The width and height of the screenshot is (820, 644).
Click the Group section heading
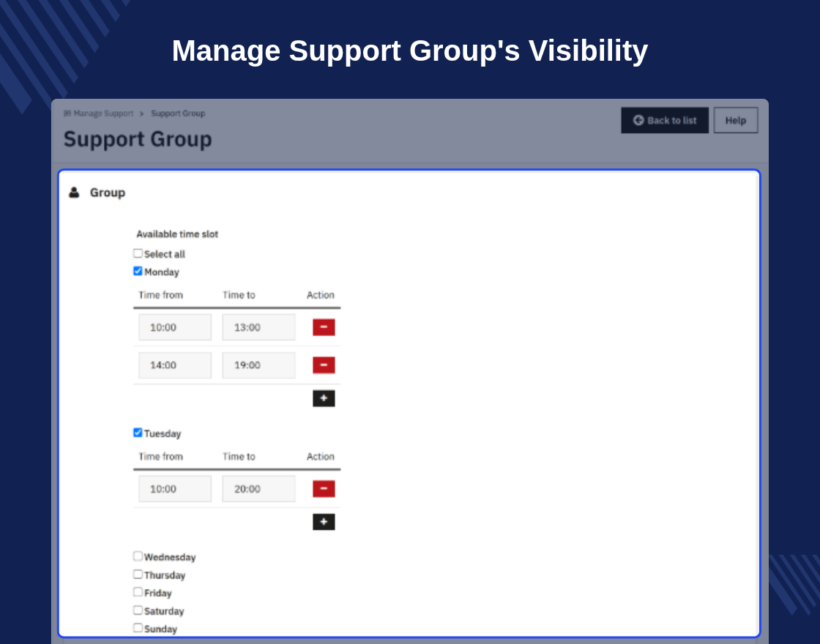coord(107,192)
